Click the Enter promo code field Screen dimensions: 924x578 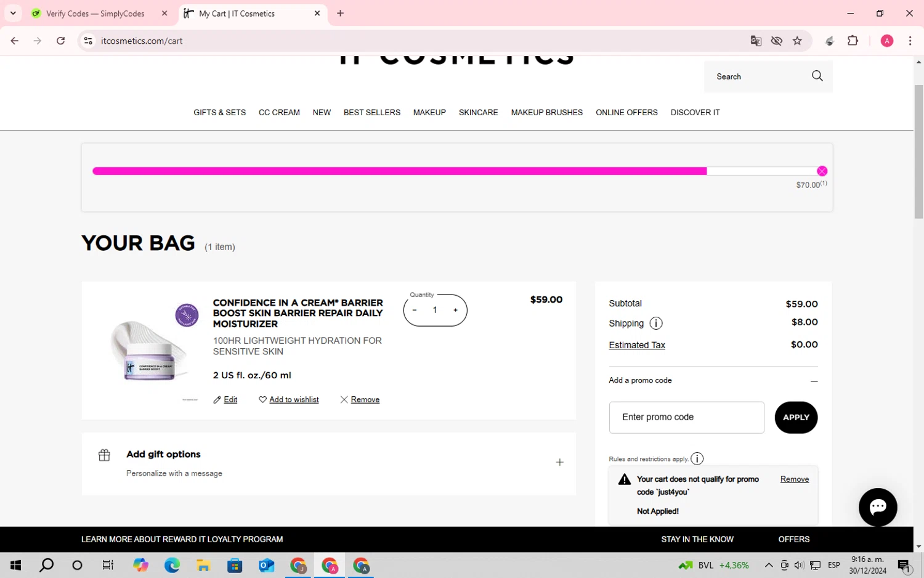[686, 417]
